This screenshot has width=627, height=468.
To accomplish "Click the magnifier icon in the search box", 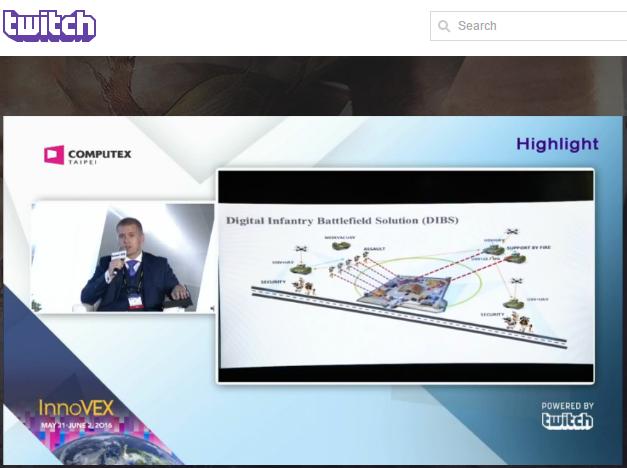I will coord(444,26).
